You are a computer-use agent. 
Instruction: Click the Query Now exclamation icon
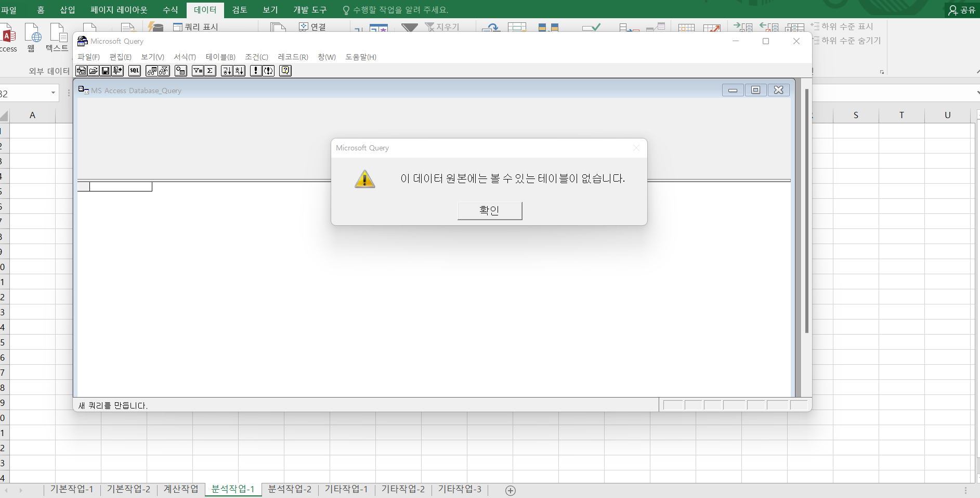256,71
